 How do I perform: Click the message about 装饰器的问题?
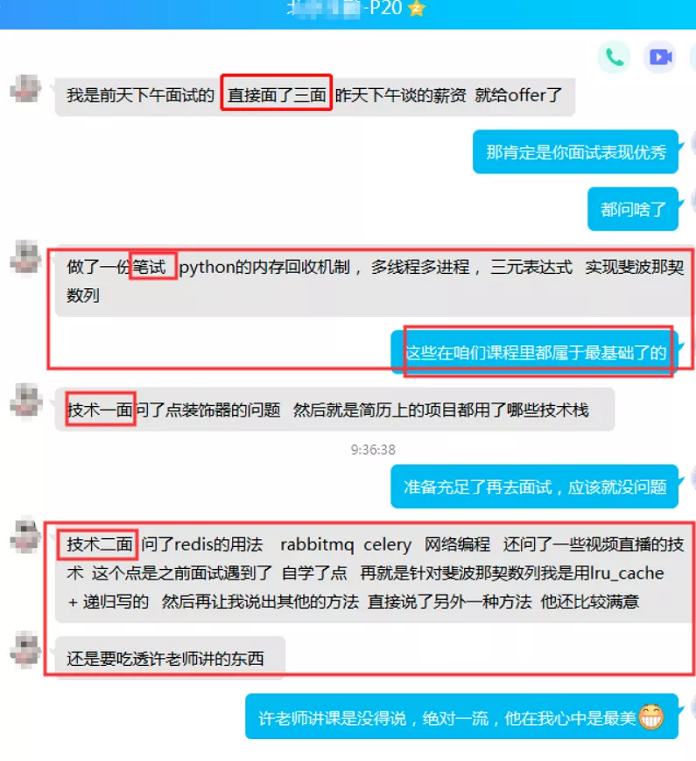(335, 410)
